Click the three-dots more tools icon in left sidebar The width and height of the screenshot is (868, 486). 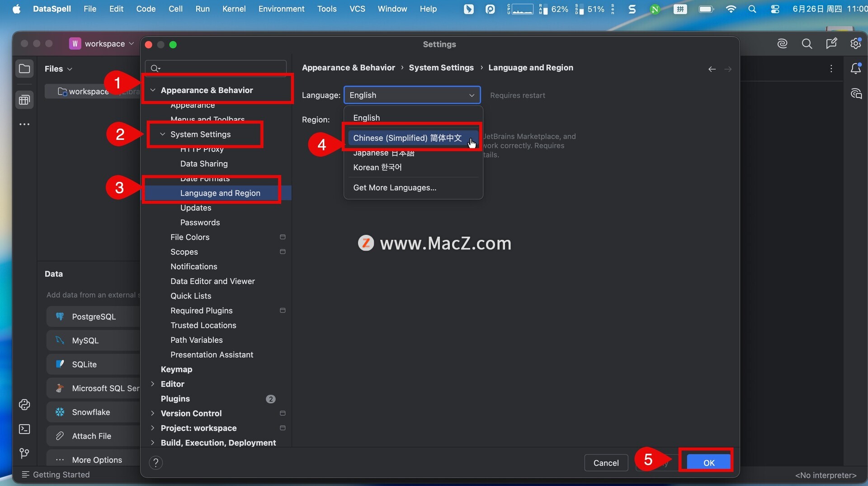pyautogui.click(x=24, y=124)
